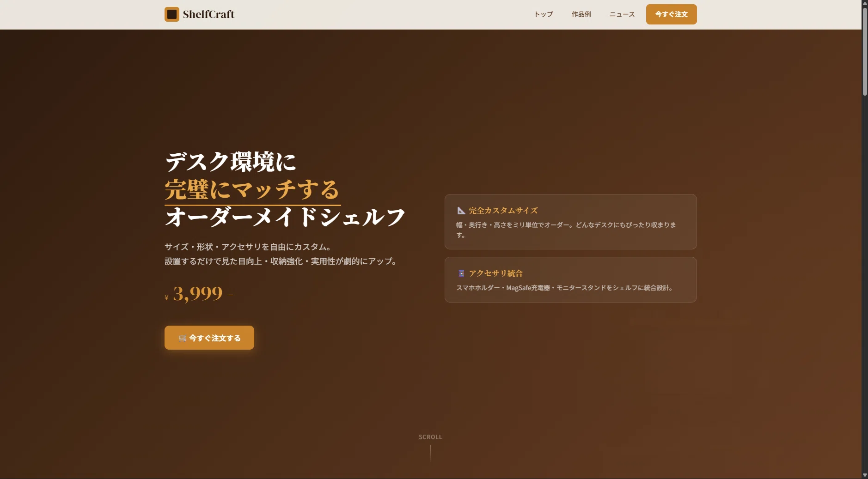868x479 pixels.
Task: Open the 作品例 navigation item
Action: tap(581, 14)
